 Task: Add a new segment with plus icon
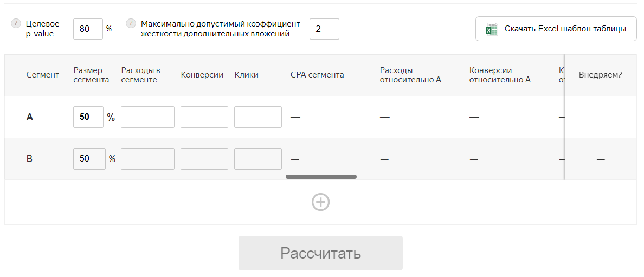320,202
